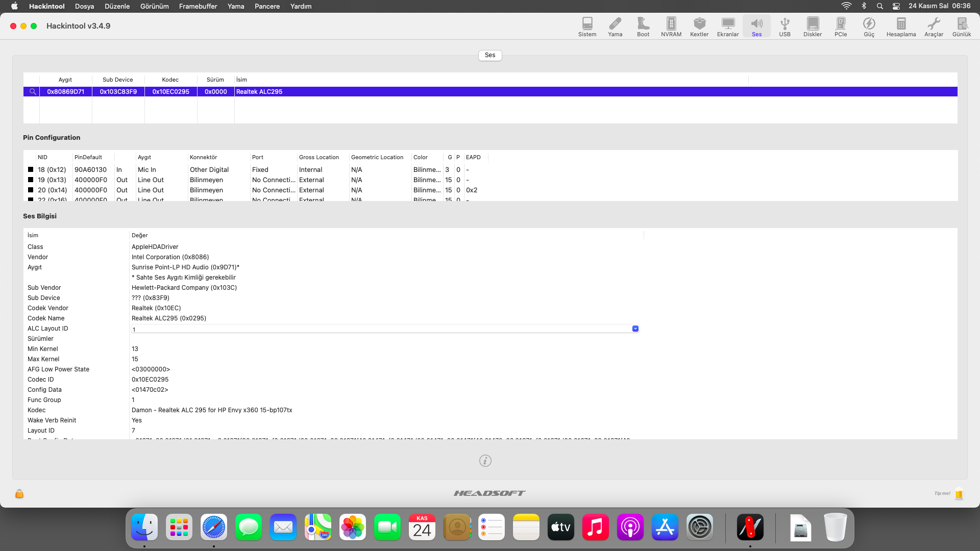Click the Tip me donate button
Viewport: 980px width, 551px height.
click(959, 493)
